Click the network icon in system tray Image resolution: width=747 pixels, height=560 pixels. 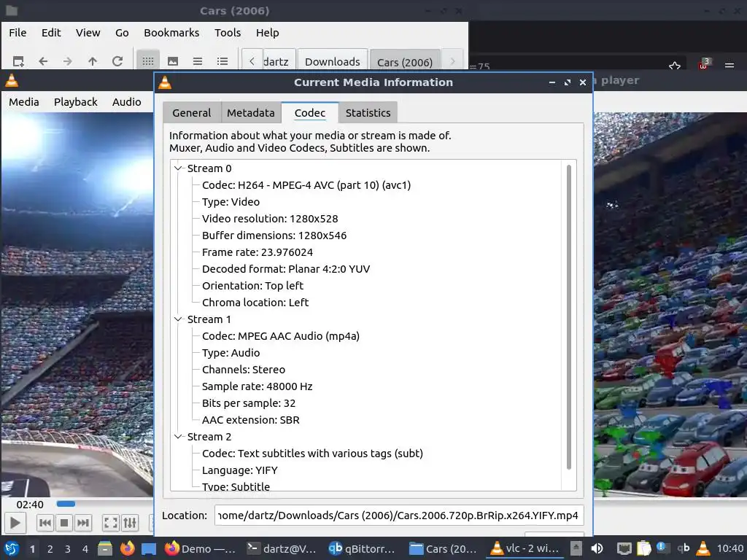(x=624, y=548)
